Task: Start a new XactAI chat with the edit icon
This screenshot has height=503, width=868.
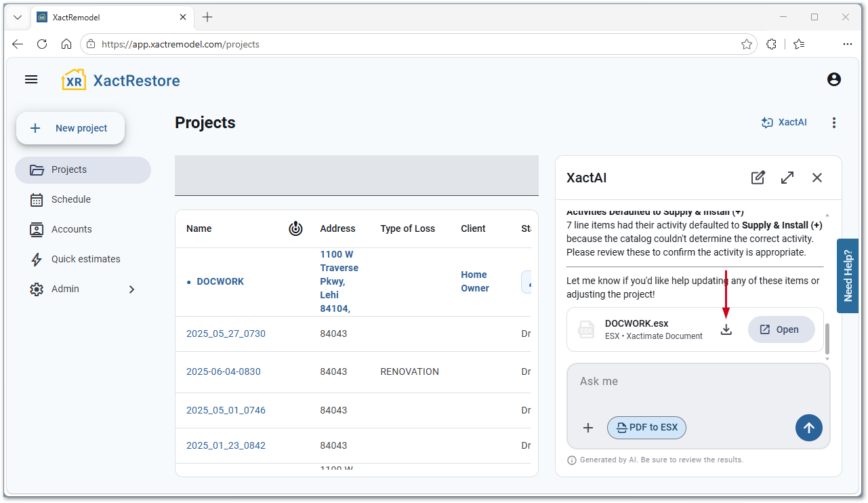Action: pyautogui.click(x=758, y=178)
